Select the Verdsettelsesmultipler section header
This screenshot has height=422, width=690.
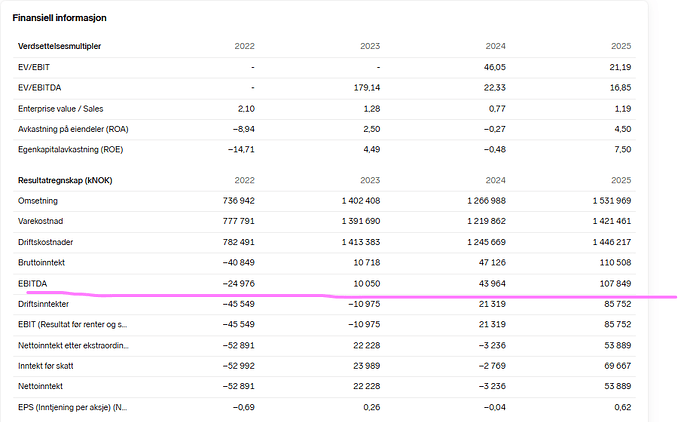tap(59, 46)
